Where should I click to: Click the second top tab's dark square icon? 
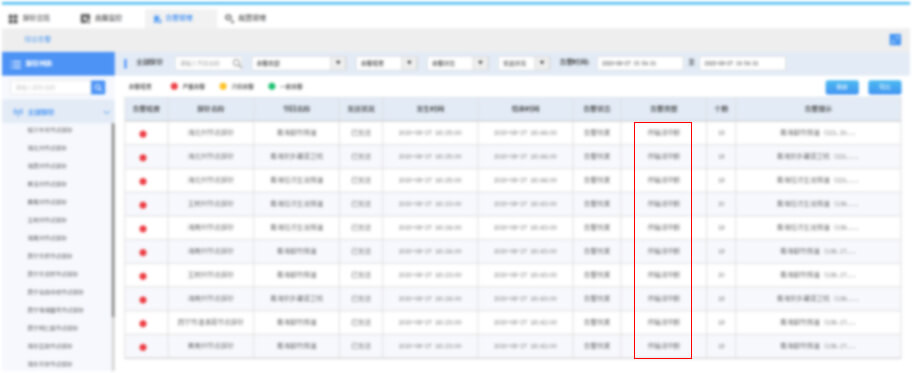click(x=85, y=19)
